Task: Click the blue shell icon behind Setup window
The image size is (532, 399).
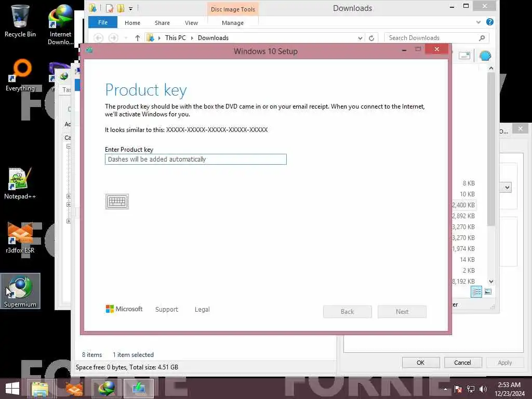Action: pyautogui.click(x=486, y=56)
